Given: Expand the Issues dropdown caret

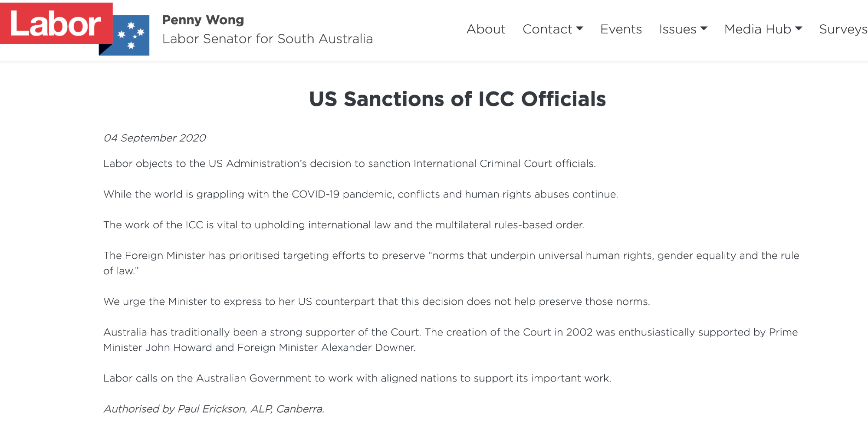Looking at the screenshot, I should click(x=704, y=29).
